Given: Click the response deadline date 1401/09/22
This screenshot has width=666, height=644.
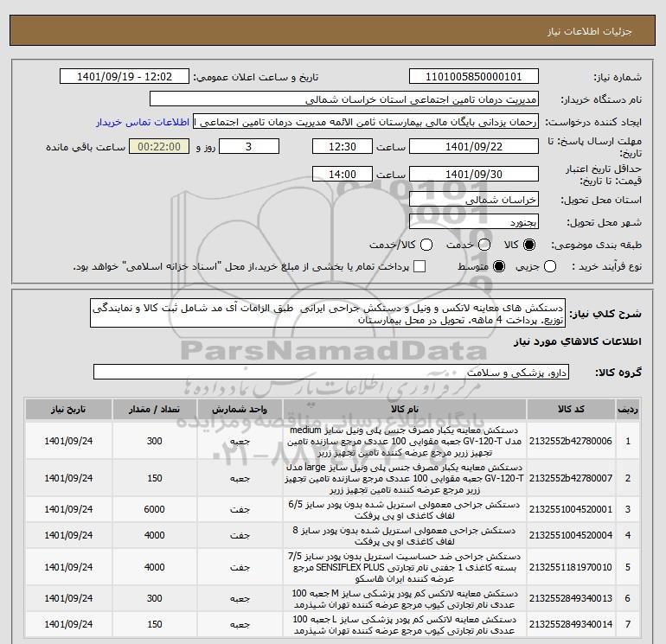Looking at the screenshot, I should pos(474,146).
